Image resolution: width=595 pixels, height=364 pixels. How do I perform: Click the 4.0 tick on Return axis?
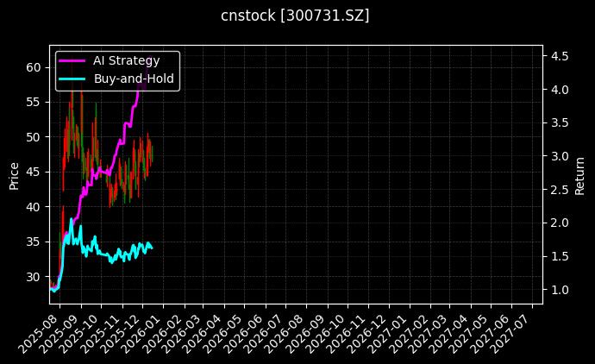(x=560, y=90)
